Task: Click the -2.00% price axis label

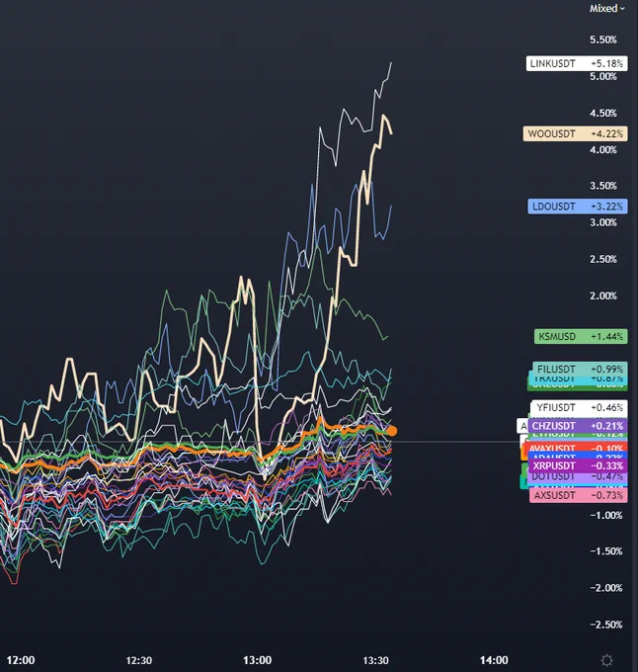Action: coord(605,588)
